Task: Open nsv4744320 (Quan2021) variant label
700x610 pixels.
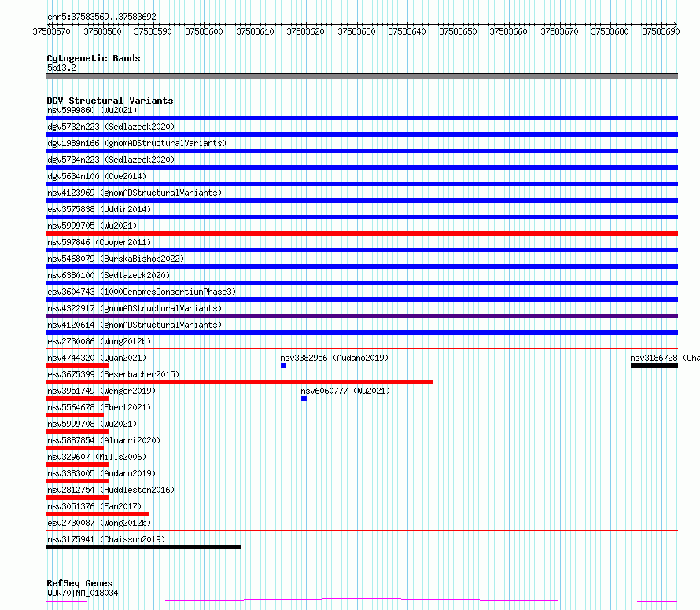Action: 97,358
